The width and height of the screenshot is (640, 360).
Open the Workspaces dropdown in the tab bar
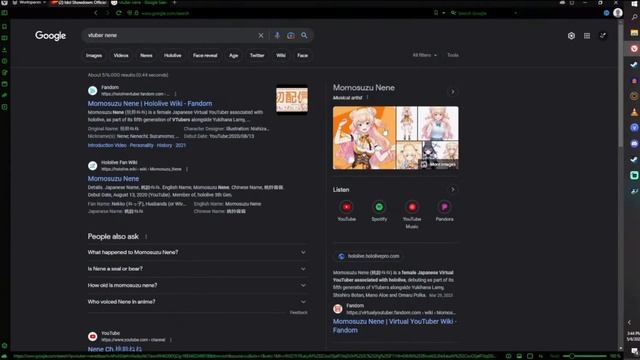[x=30, y=2]
